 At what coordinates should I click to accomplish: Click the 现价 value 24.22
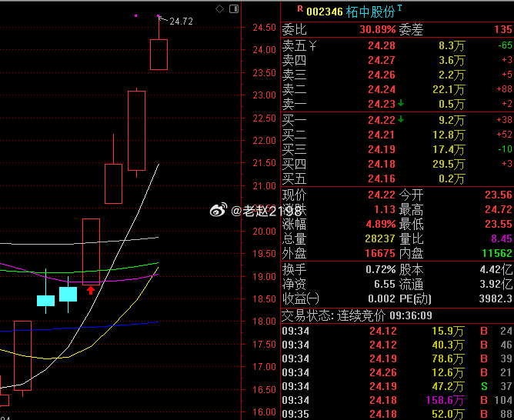(x=382, y=195)
